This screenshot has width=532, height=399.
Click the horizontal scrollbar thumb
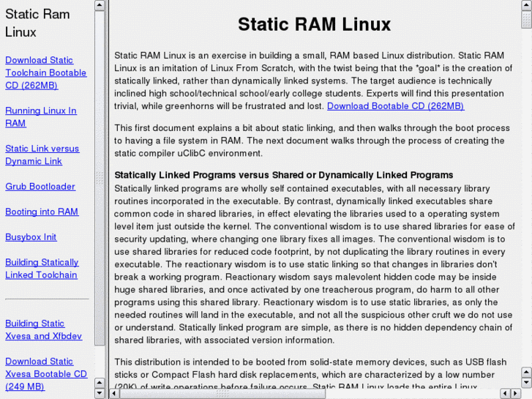pos(222,393)
